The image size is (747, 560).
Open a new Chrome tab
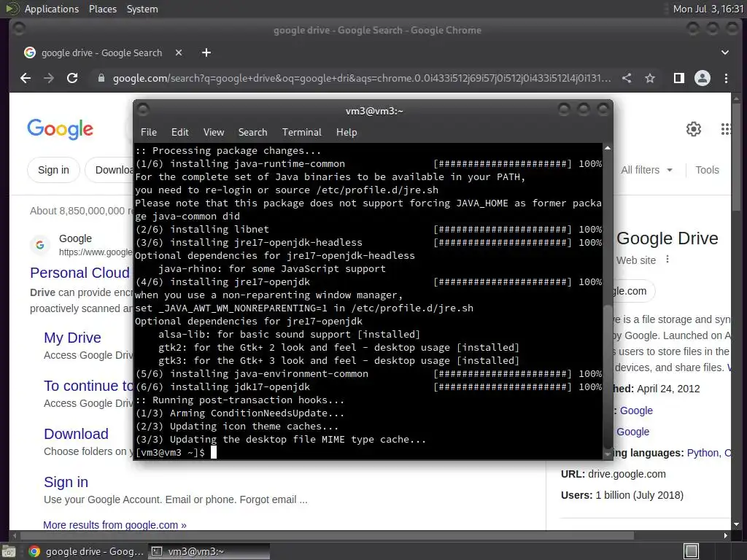[206, 52]
